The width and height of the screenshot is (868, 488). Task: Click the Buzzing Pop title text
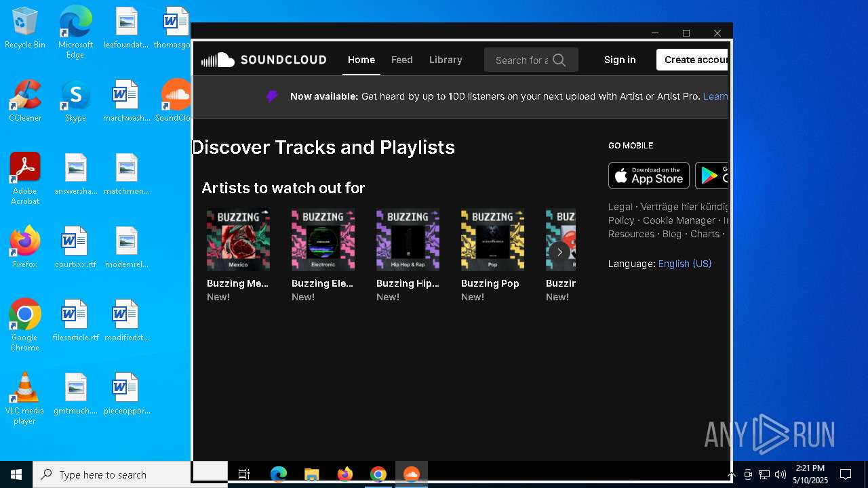[490, 283]
